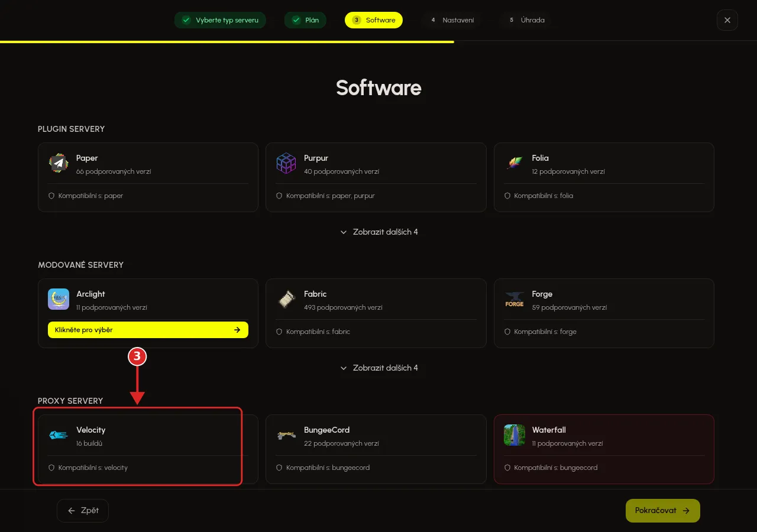The width and height of the screenshot is (757, 532).
Task: Pick the Waterfall proxy card
Action: (604, 449)
